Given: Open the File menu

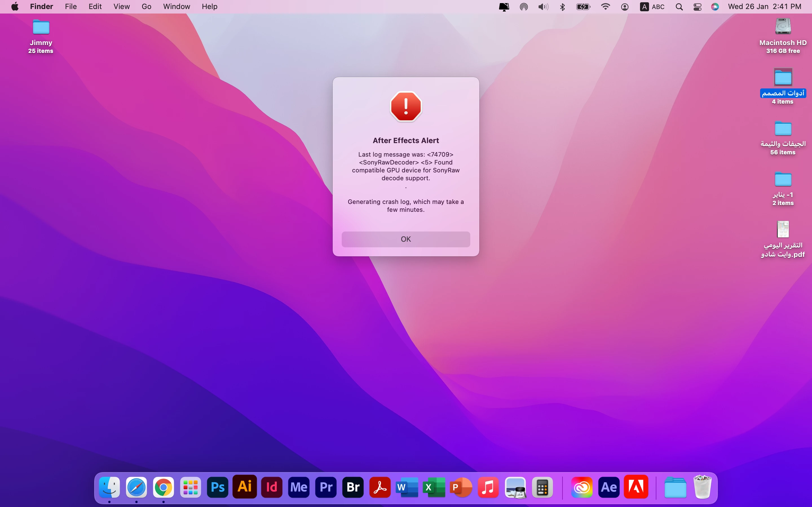Looking at the screenshot, I should 71,7.
